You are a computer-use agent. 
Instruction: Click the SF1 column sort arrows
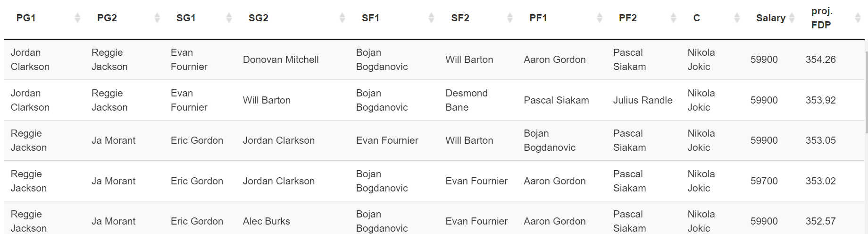point(431,18)
